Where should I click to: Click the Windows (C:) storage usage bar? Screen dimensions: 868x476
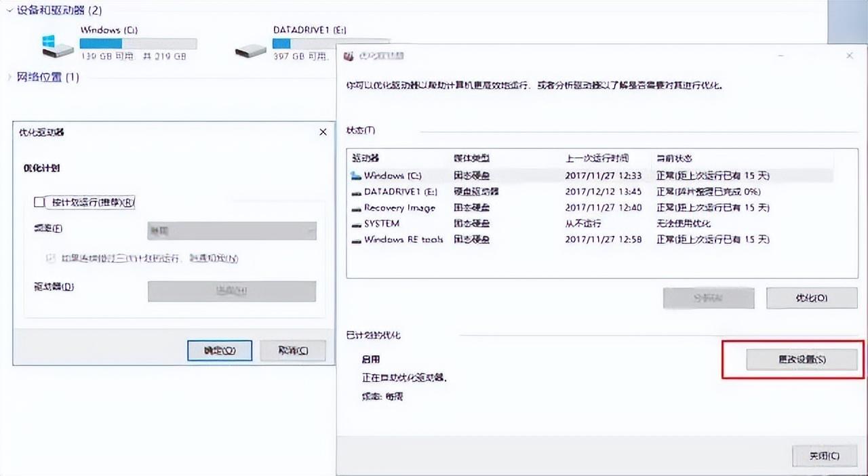tap(138, 44)
